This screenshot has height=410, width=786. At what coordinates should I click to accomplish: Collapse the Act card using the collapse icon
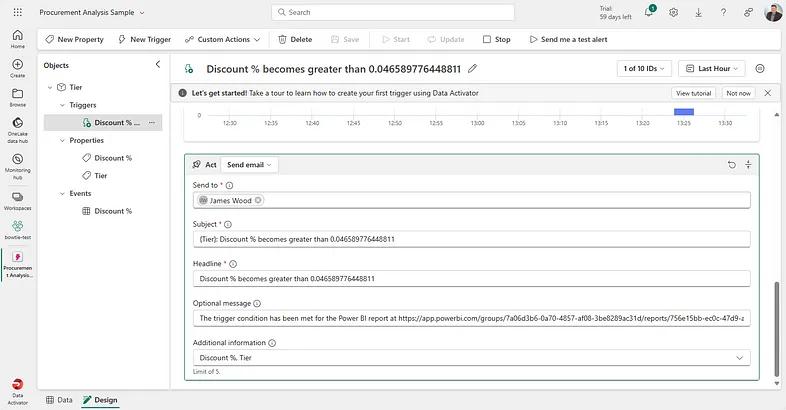748,164
